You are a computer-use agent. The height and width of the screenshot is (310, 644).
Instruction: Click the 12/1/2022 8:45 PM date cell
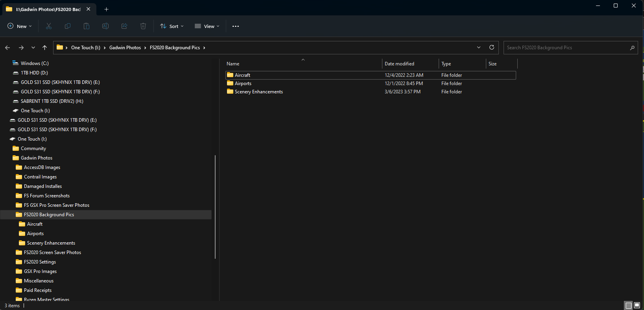click(x=404, y=84)
